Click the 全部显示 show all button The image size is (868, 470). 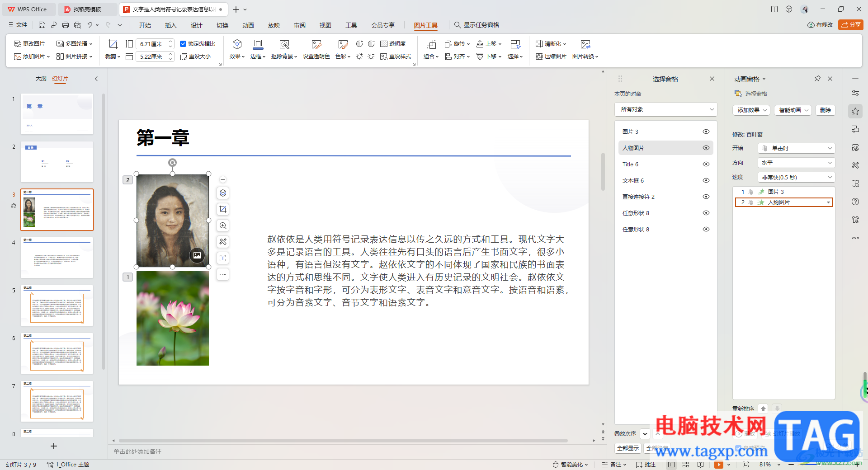click(628, 448)
